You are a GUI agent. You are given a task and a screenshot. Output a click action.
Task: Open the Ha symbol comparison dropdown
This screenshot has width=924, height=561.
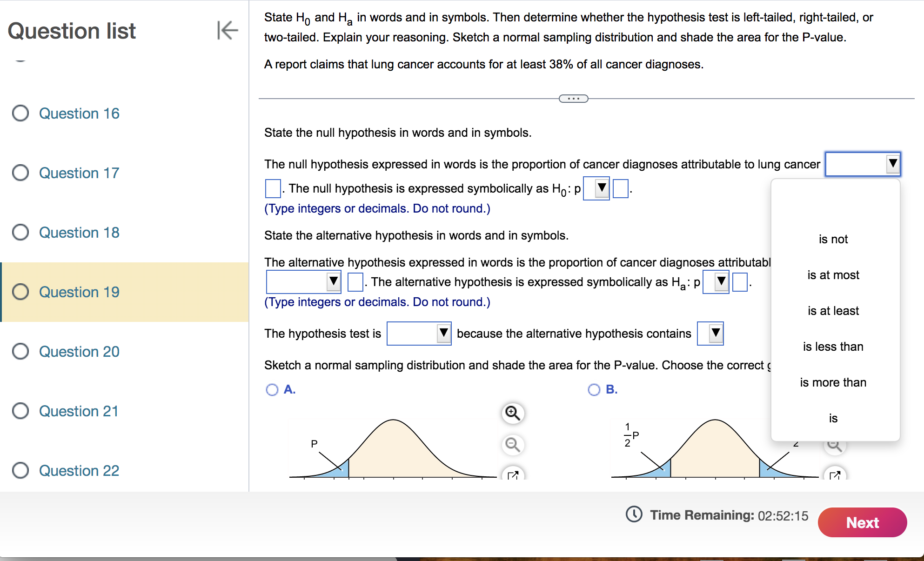tap(716, 282)
